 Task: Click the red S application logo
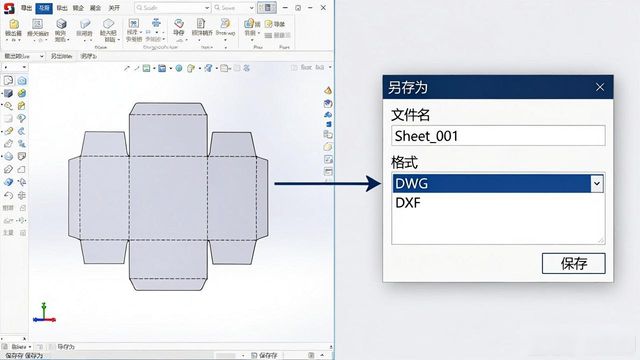coord(9,8)
